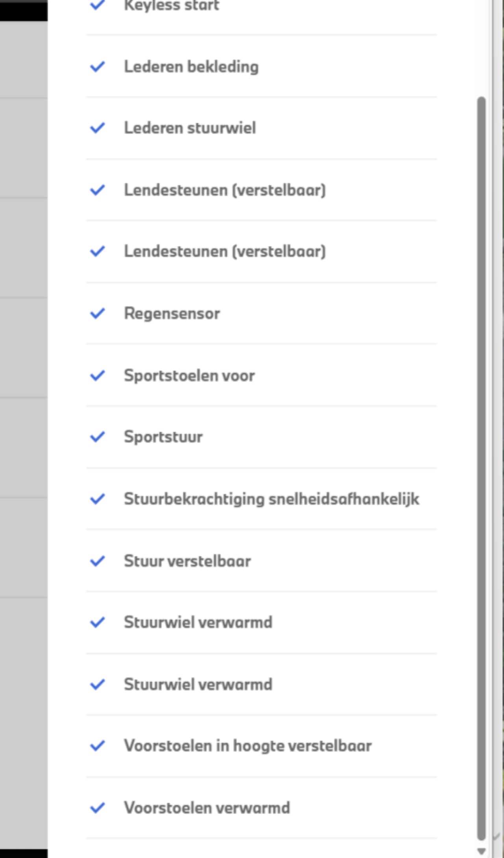
Task: Click the scroll down arrow
Action: point(481,851)
